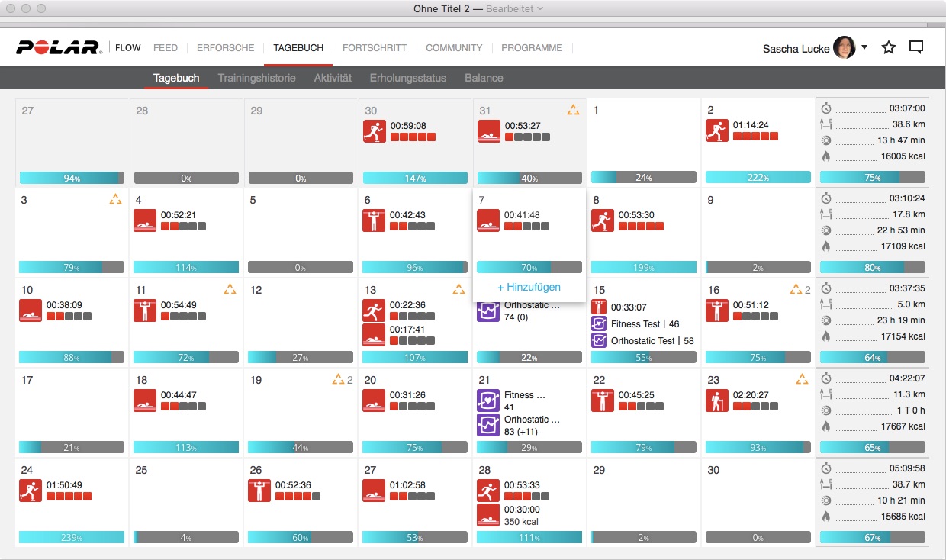Click the 147% activity bar on day 30
The image size is (946, 560).
415,178
